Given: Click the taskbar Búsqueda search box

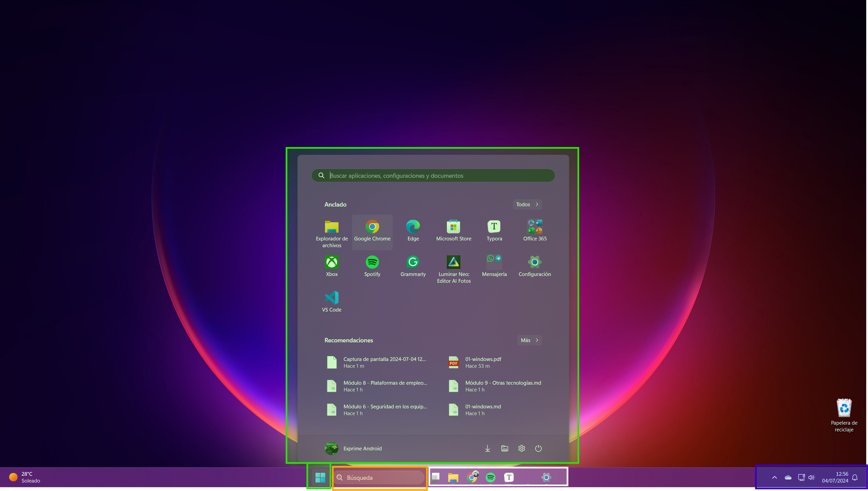Looking at the screenshot, I should tap(379, 477).
